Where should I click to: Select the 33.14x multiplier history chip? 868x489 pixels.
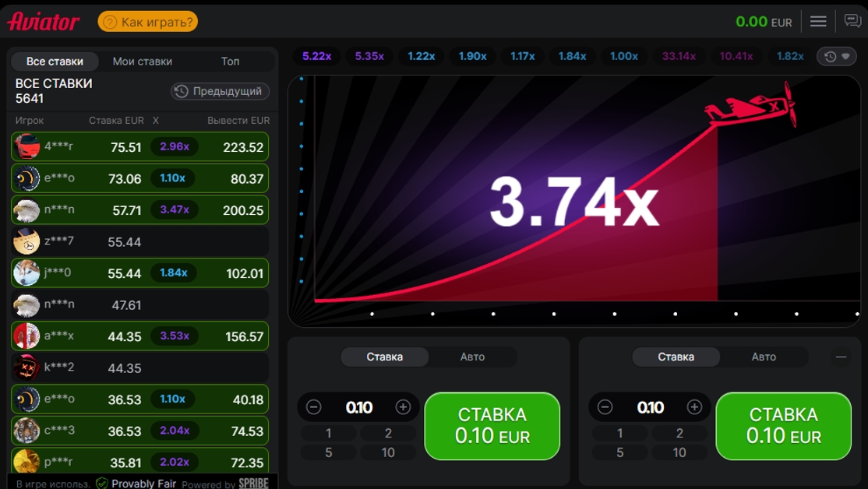[x=679, y=56]
